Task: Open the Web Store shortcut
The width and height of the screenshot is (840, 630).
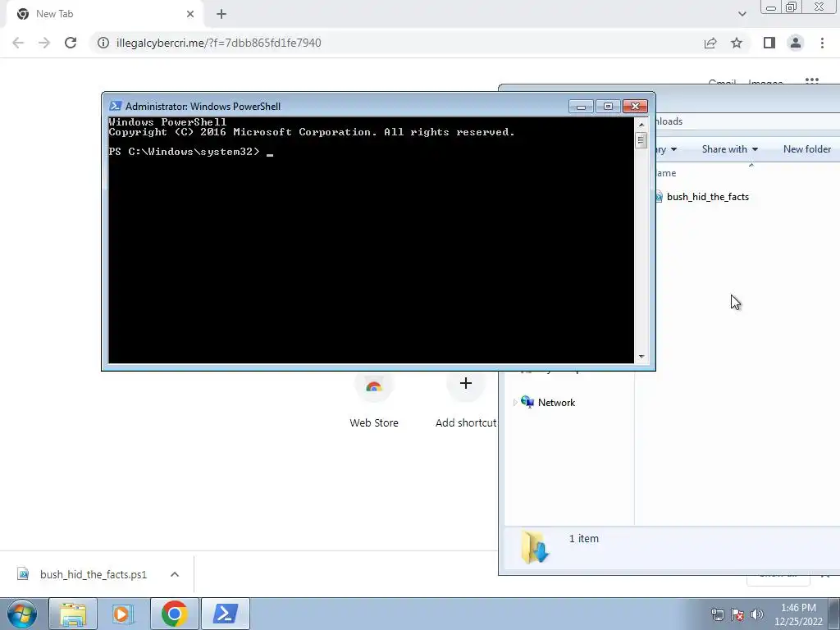Action: click(374, 399)
